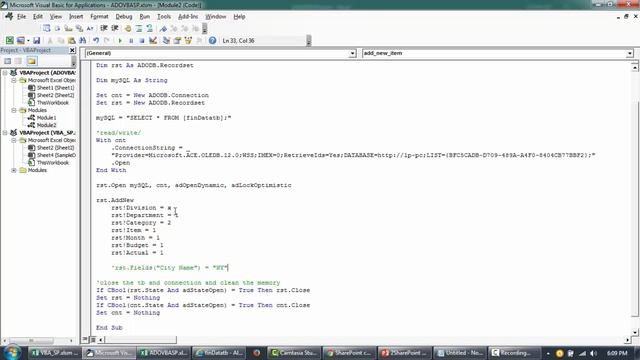Open the Tools menu
Viewport: 640px width, 360px height.
click(164, 17)
